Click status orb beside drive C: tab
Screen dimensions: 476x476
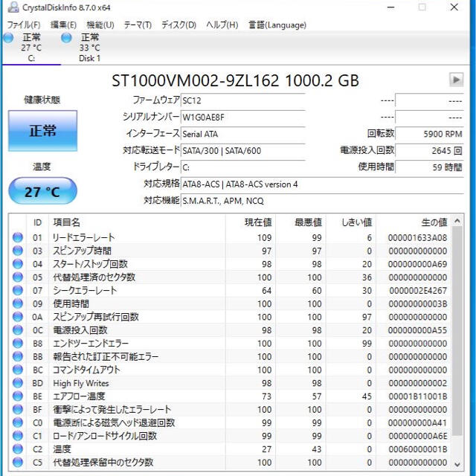click(x=8, y=38)
